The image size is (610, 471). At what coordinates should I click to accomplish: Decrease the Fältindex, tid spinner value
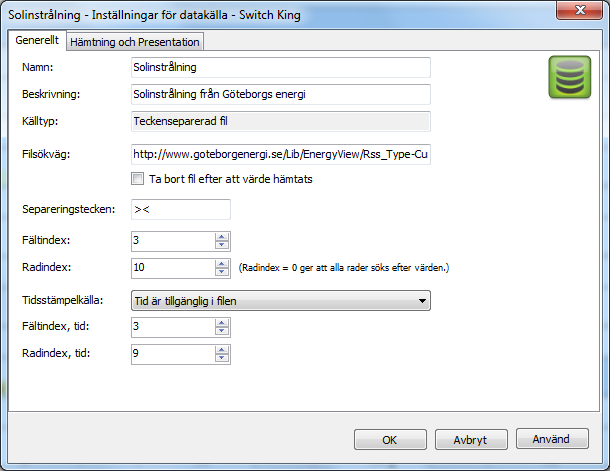tap(221, 331)
